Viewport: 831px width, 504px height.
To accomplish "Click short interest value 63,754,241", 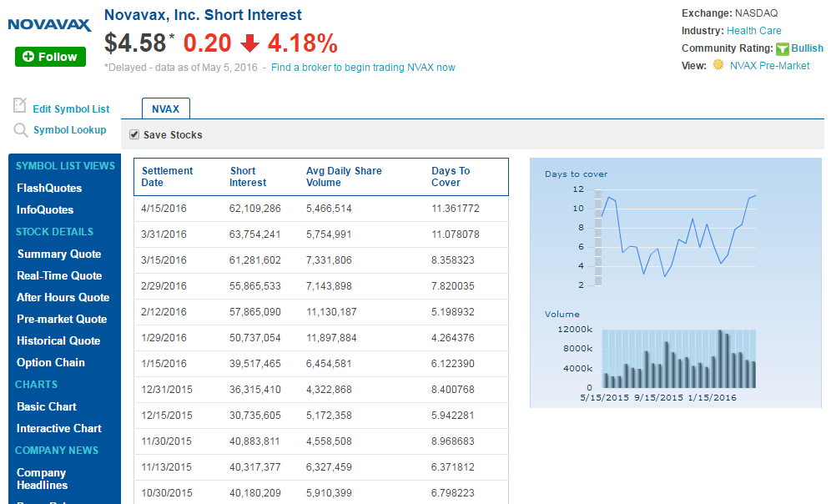I will 255,234.
